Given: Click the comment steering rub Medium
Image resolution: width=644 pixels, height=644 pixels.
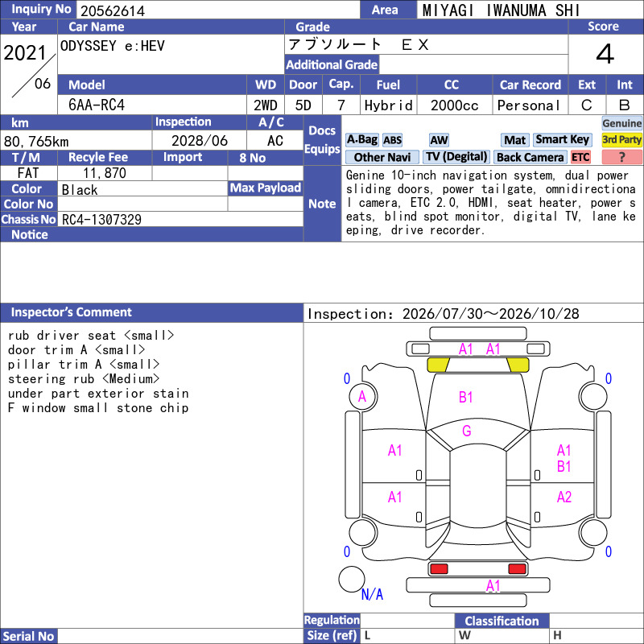Looking at the screenshot, I should tap(84, 378).
